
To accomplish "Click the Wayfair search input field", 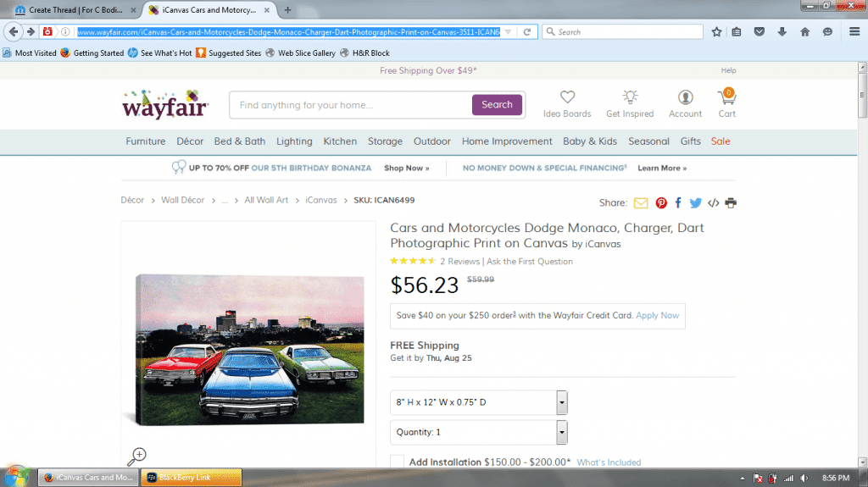I will [350, 105].
